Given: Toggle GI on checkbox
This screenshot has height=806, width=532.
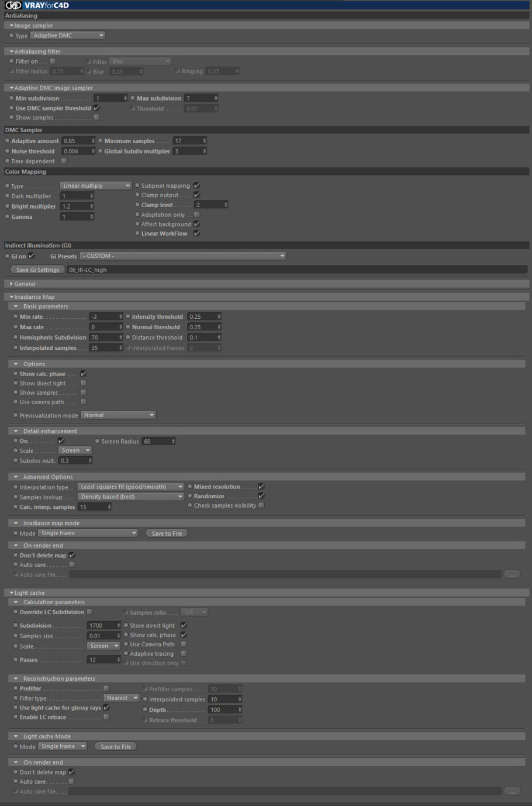Looking at the screenshot, I should pos(32,256).
